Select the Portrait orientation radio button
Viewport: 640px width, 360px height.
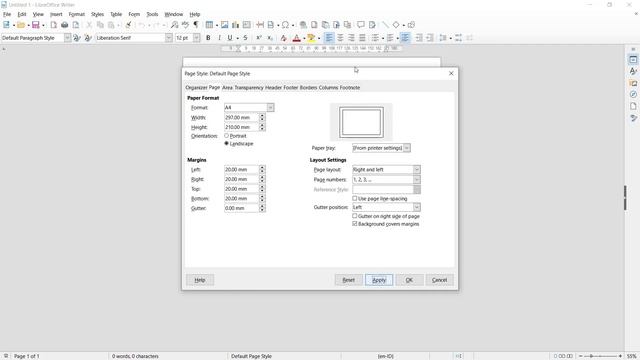(227, 136)
